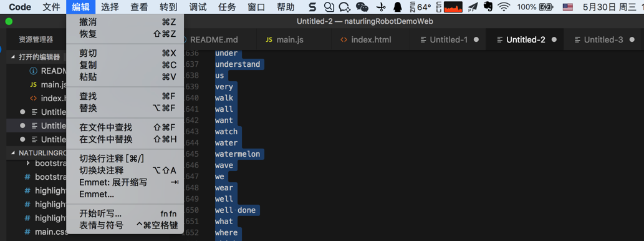Click the word "wave" in the editor
Screen dimensions: 644x241
(224, 165)
